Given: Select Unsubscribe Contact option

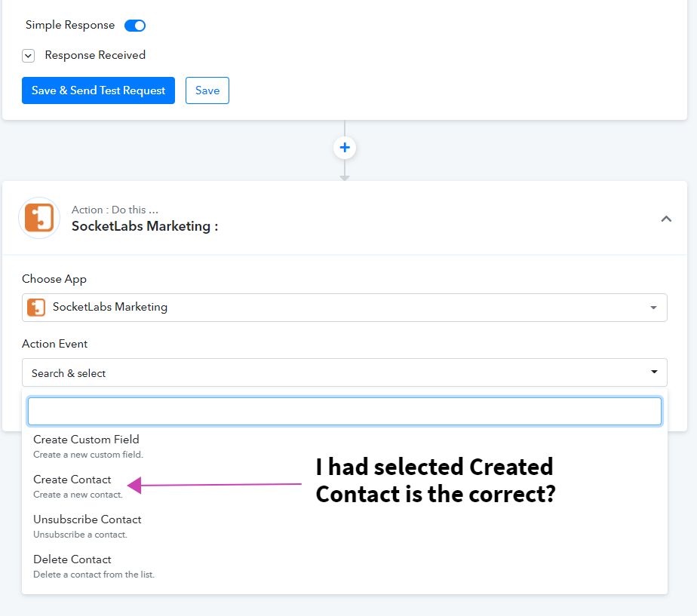Looking at the screenshot, I should point(345,526).
